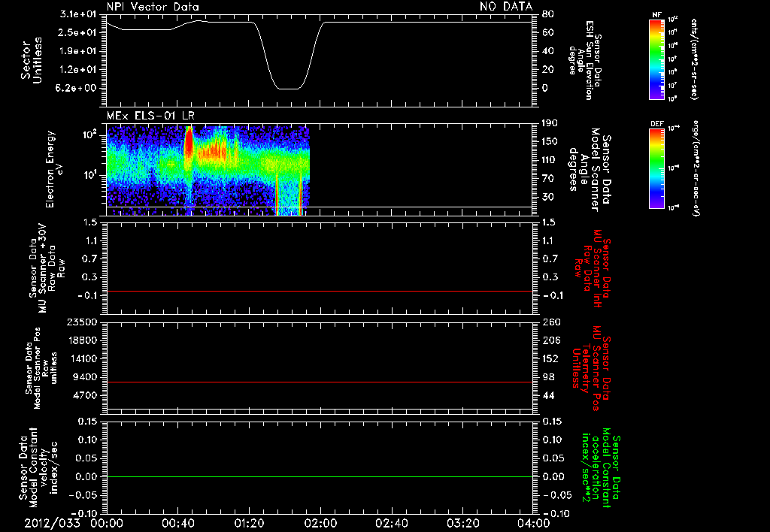Click the '44' telemetry tick label
The height and width of the screenshot is (532, 770).
(548, 395)
